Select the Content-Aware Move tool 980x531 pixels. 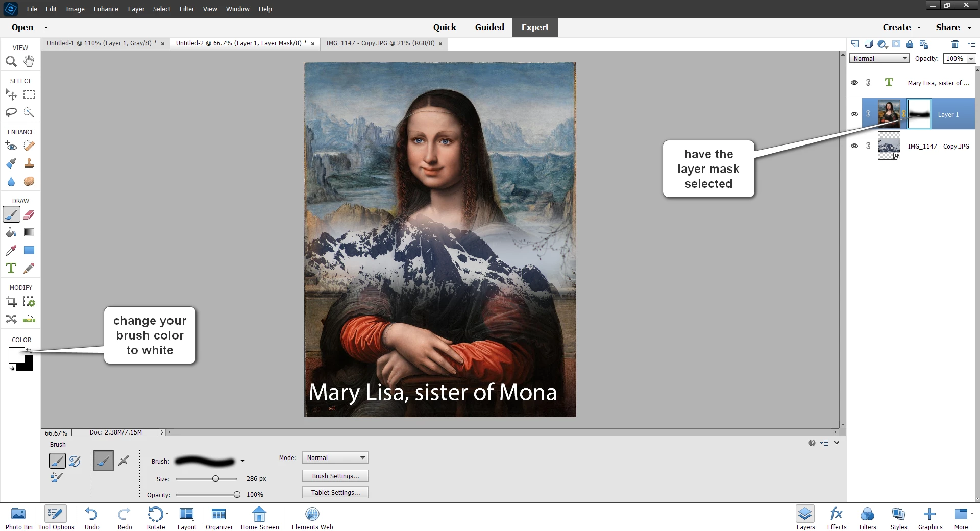tap(11, 319)
